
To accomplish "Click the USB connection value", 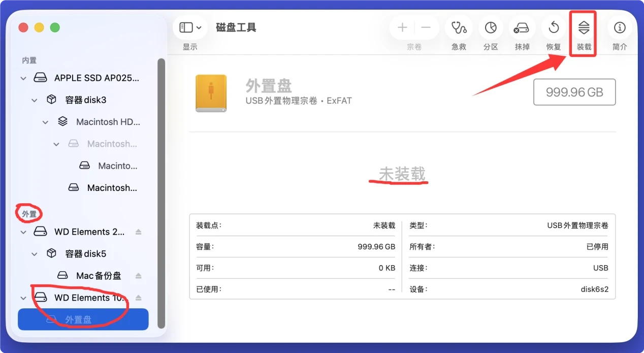I will (601, 268).
